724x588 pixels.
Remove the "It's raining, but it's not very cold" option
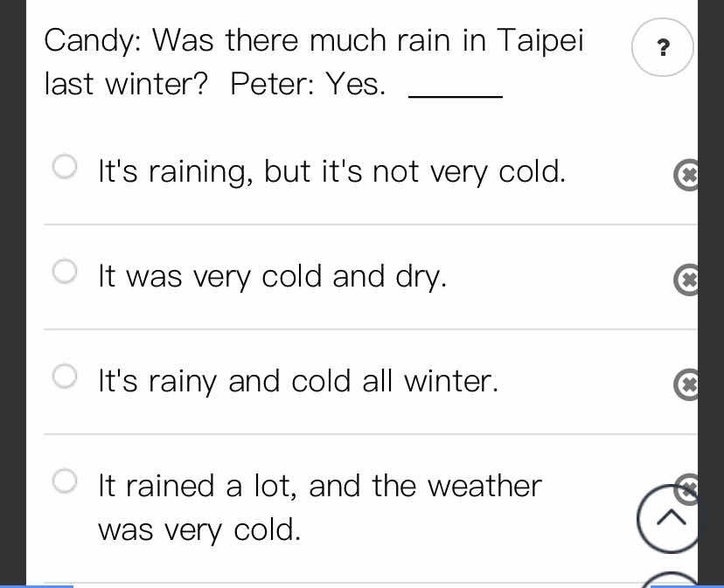(686, 175)
